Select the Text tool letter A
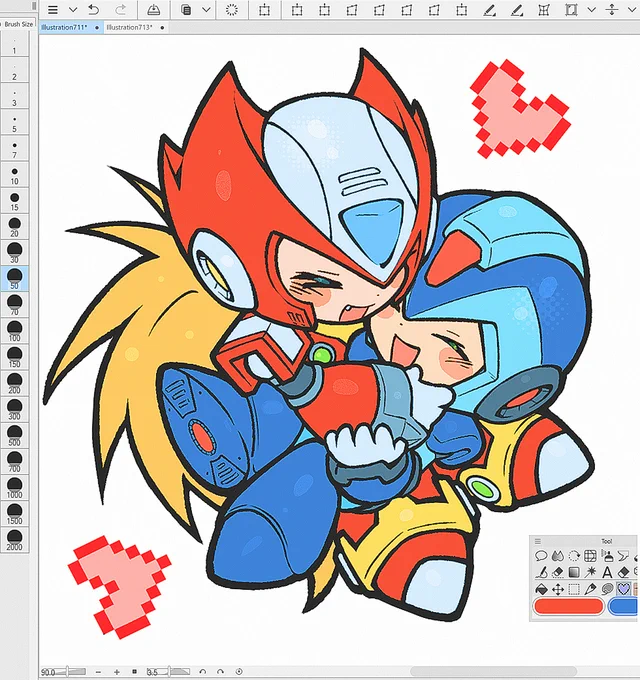Screen dimensions: 640x680 coord(607,572)
